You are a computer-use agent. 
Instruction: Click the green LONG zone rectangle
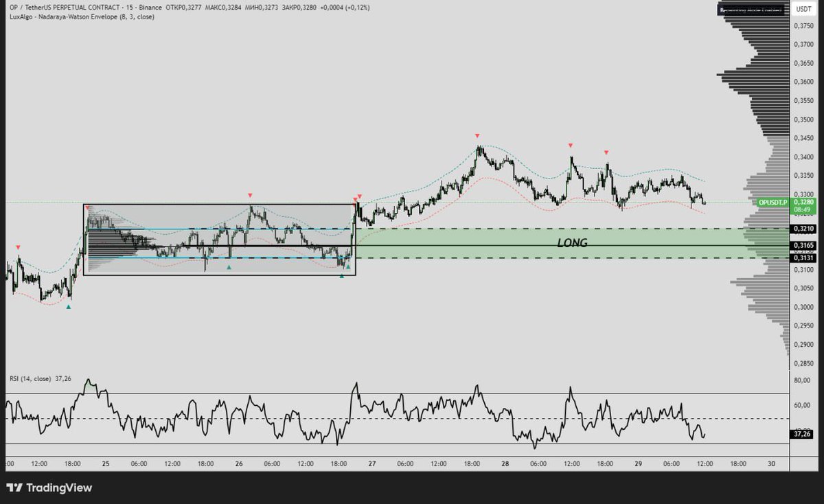pos(571,244)
